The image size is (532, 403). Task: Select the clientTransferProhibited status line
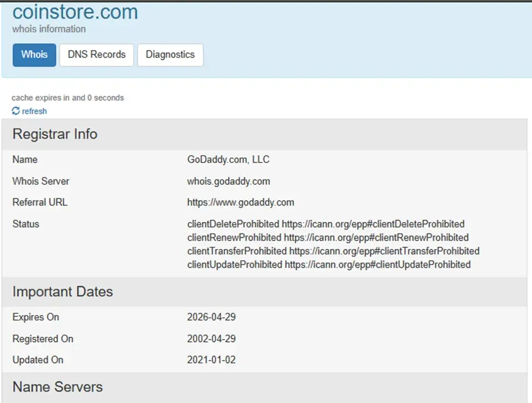[333, 251]
